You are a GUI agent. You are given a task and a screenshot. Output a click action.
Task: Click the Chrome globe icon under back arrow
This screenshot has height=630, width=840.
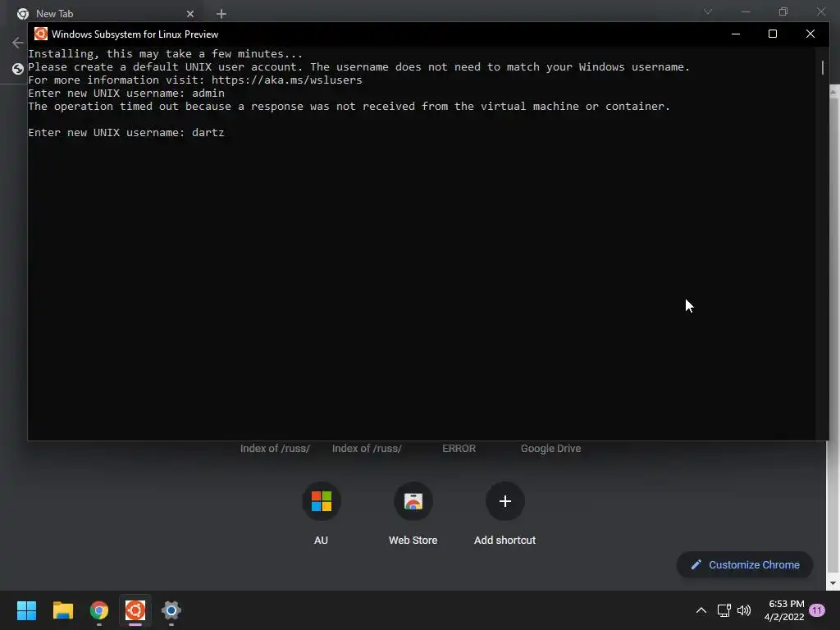[x=18, y=69]
